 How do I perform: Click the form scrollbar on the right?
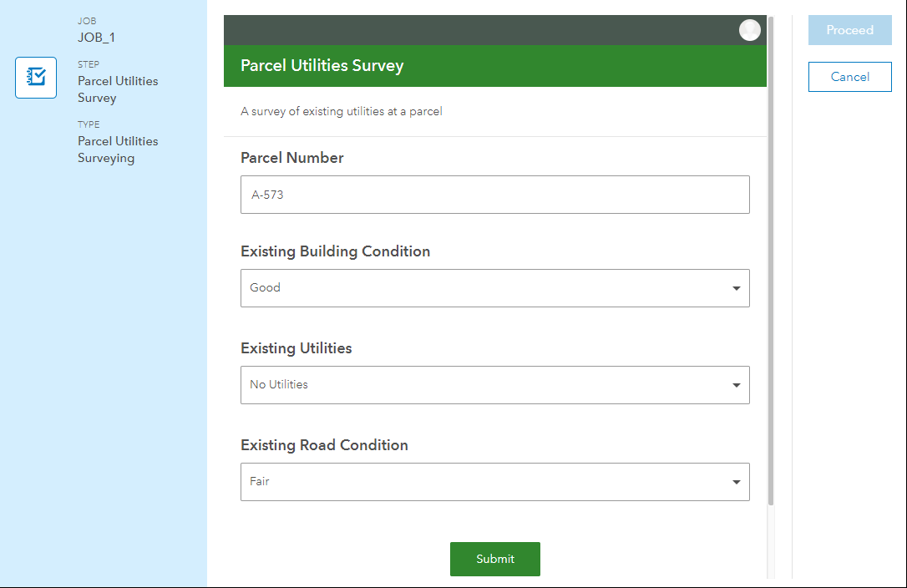point(770,251)
